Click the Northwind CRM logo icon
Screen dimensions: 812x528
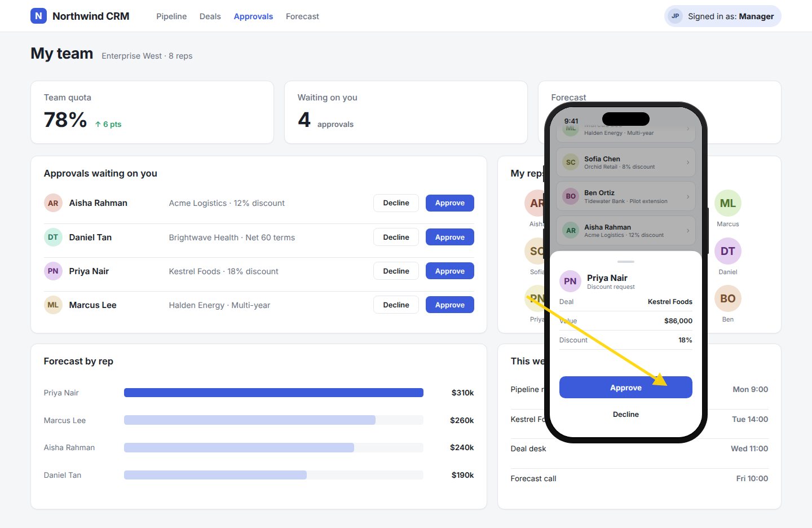pyautogui.click(x=38, y=16)
